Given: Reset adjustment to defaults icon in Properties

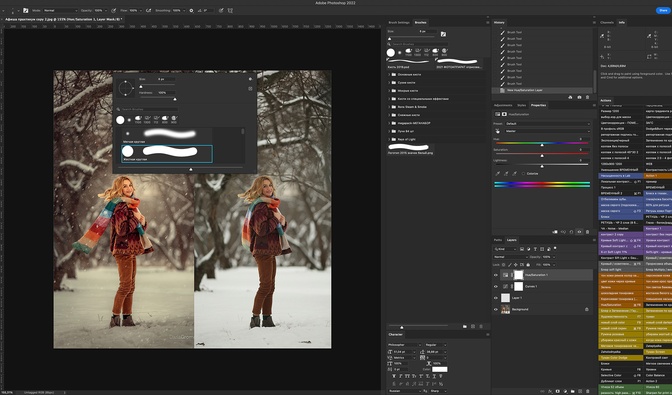Looking at the screenshot, I should click(x=571, y=232).
